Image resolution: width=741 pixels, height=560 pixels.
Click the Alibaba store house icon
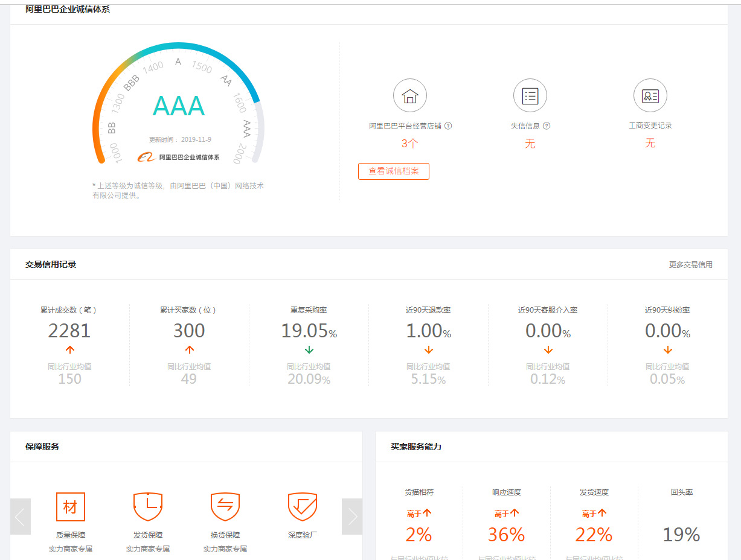tap(410, 96)
